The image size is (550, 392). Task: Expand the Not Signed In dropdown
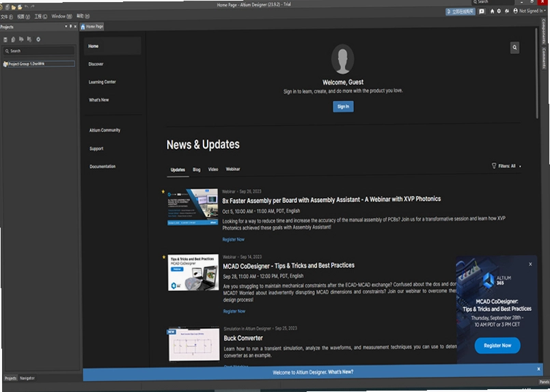(x=532, y=11)
